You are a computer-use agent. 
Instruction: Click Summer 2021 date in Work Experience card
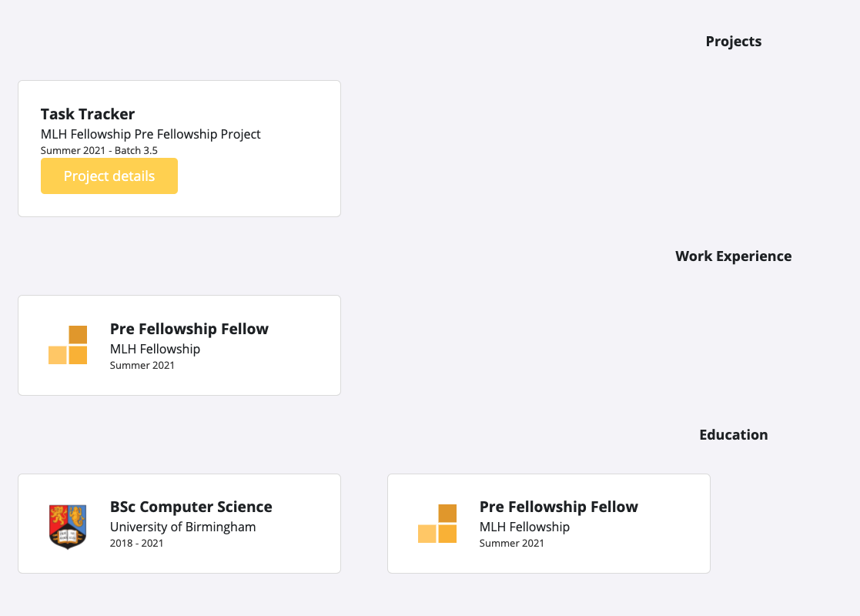click(142, 365)
